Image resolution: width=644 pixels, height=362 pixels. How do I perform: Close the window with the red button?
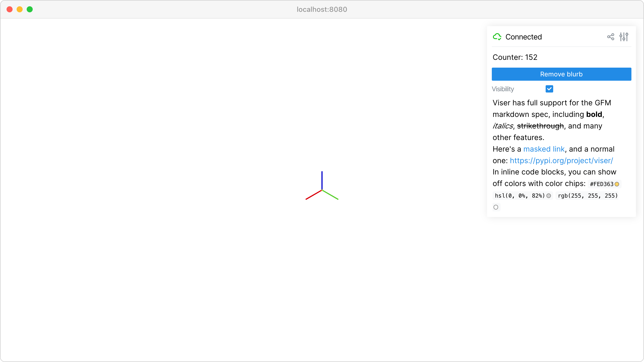point(10,9)
